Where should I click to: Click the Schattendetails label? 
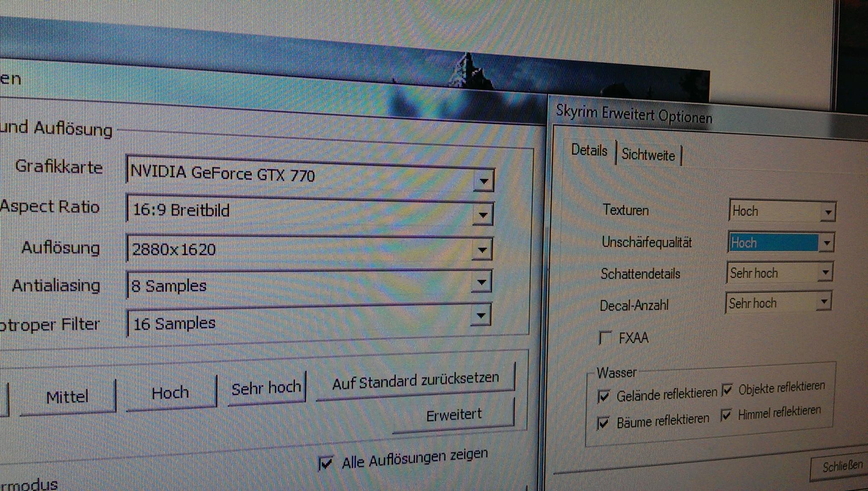[x=640, y=274]
